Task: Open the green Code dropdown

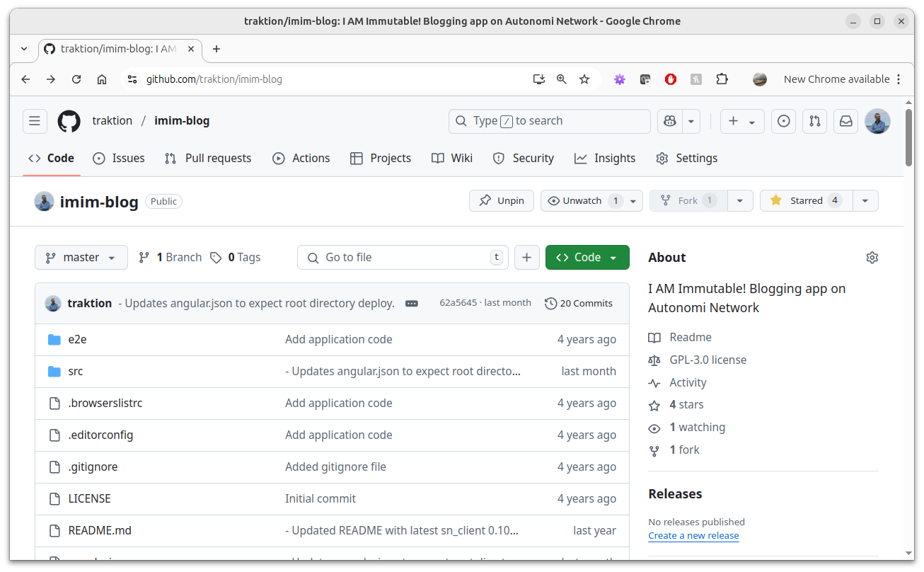Action: pos(587,258)
